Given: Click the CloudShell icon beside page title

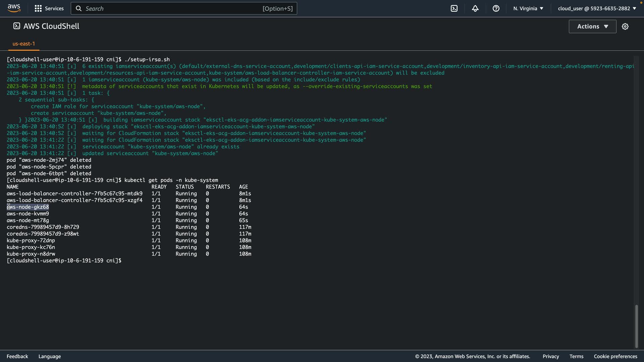Looking at the screenshot, I should tap(16, 26).
